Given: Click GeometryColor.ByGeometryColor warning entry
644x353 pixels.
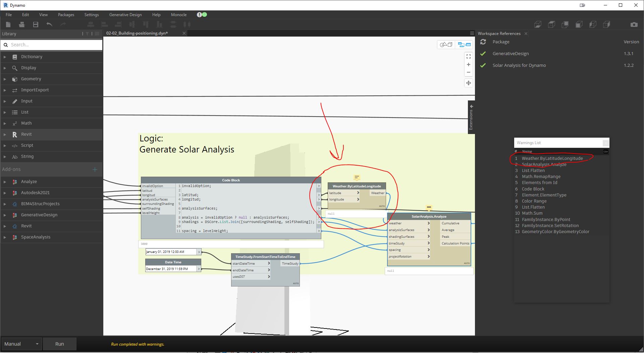Looking at the screenshot, I should tap(555, 232).
